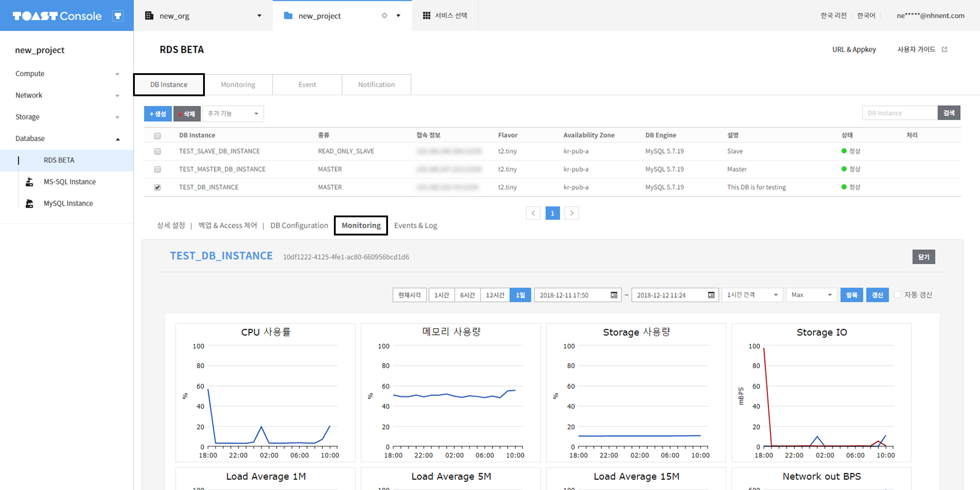Switch to the top Monitoring tab

coord(238,85)
